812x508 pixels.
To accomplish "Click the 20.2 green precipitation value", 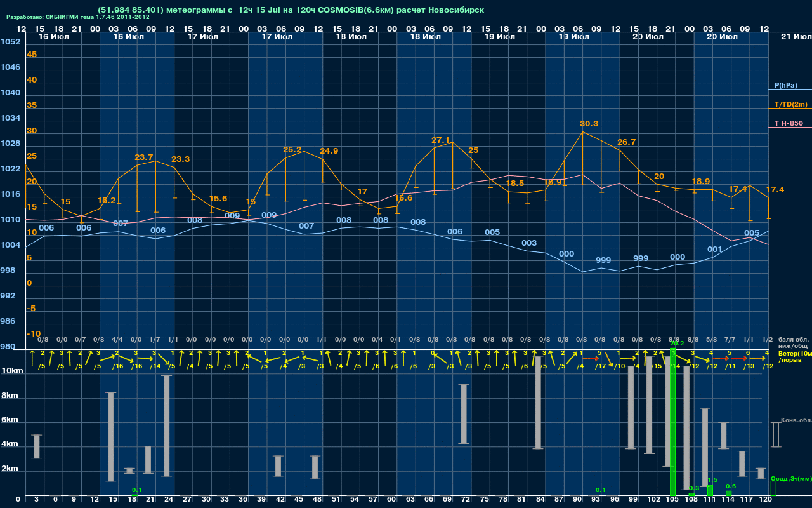I will (x=676, y=344).
